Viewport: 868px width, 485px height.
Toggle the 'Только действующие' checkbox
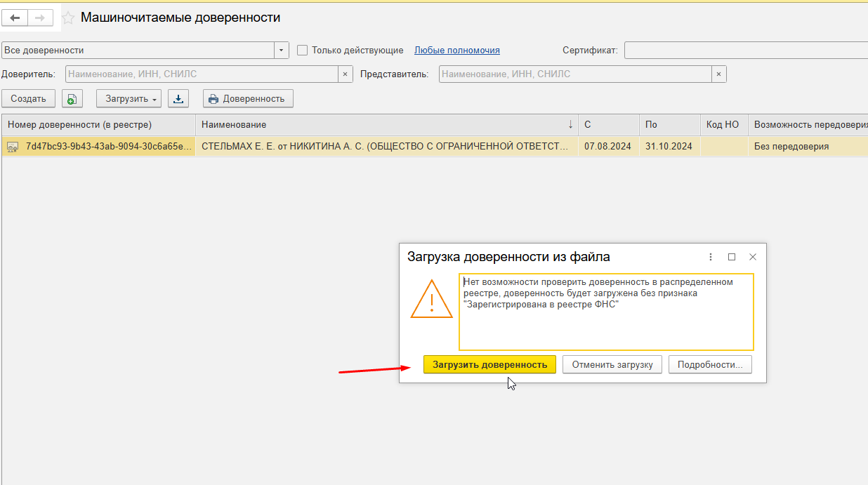(x=303, y=51)
